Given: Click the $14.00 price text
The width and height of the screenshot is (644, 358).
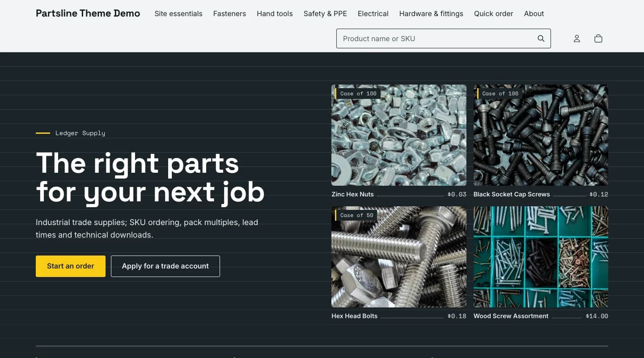Looking at the screenshot, I should click(597, 316).
